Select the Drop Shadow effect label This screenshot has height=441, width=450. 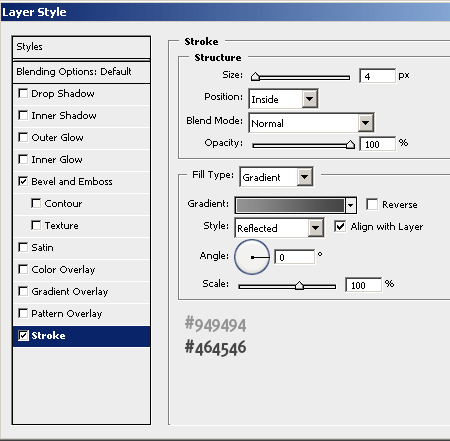click(x=63, y=94)
